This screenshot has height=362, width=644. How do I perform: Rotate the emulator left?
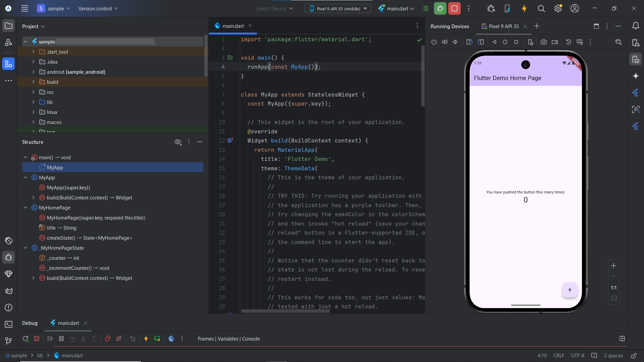[469, 42]
